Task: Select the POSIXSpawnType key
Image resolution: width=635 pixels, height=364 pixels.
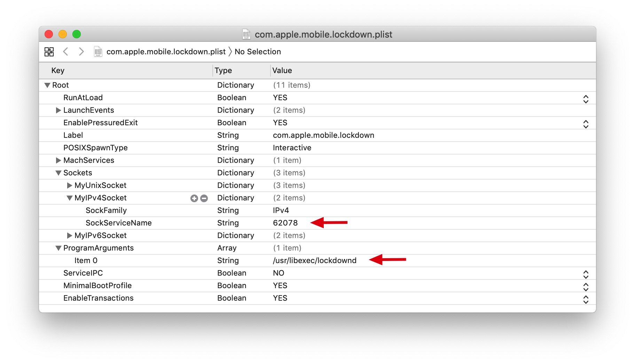Action: (95, 148)
